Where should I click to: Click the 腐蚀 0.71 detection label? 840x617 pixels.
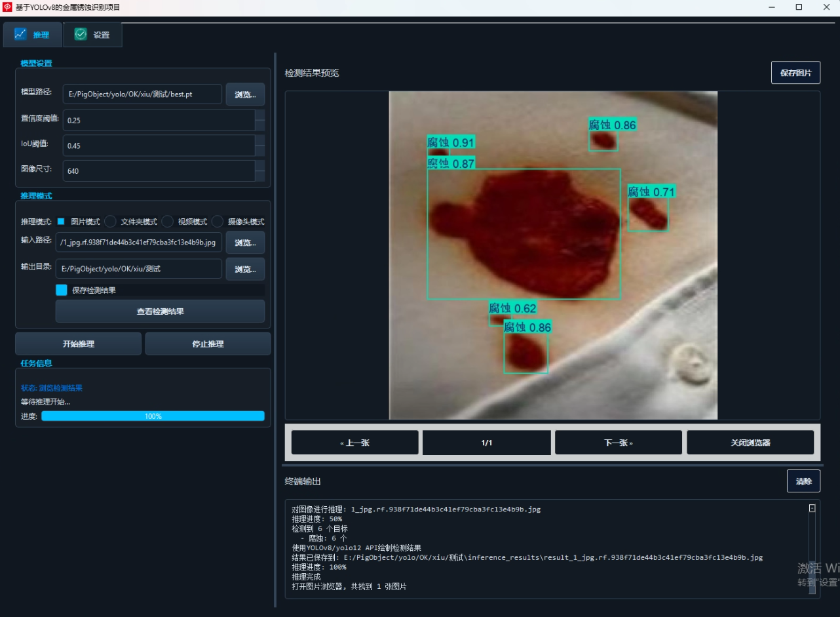651,191
